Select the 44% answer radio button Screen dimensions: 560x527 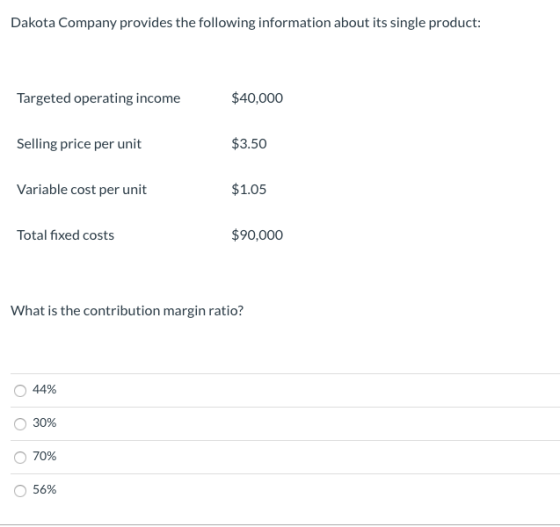click(20, 390)
